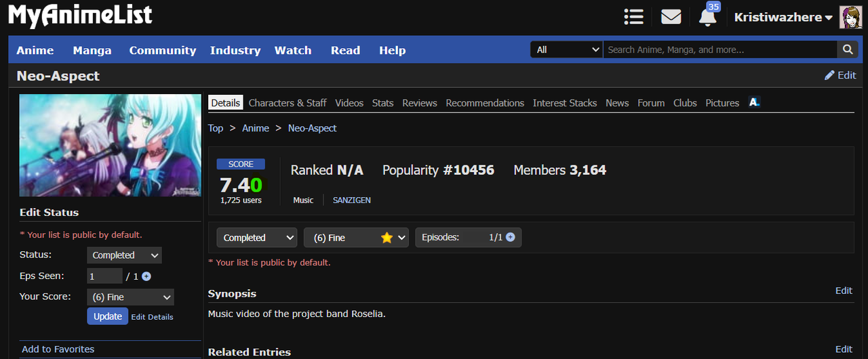This screenshot has height=359, width=868.
Task: Switch to the Pictures tab
Action: click(x=722, y=103)
